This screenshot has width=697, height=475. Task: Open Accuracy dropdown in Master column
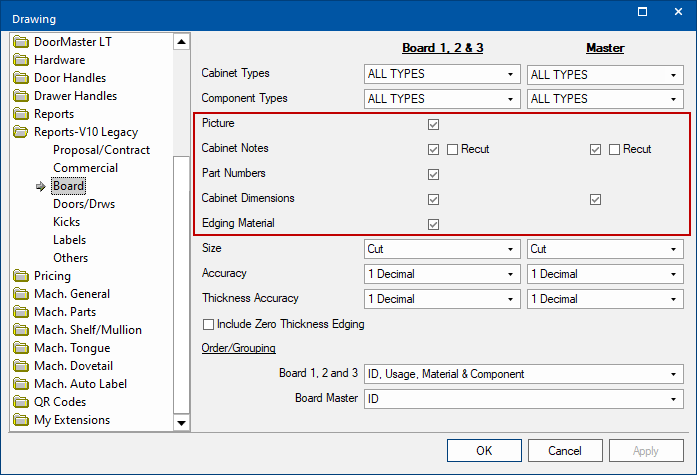tap(605, 274)
